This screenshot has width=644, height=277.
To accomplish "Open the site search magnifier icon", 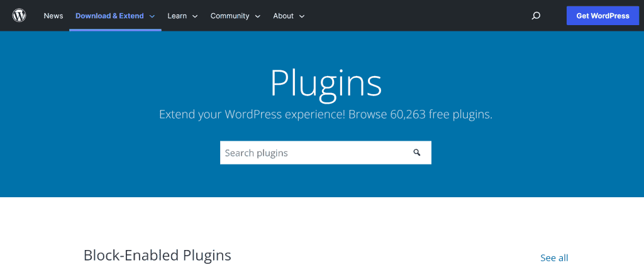I will tap(536, 16).
